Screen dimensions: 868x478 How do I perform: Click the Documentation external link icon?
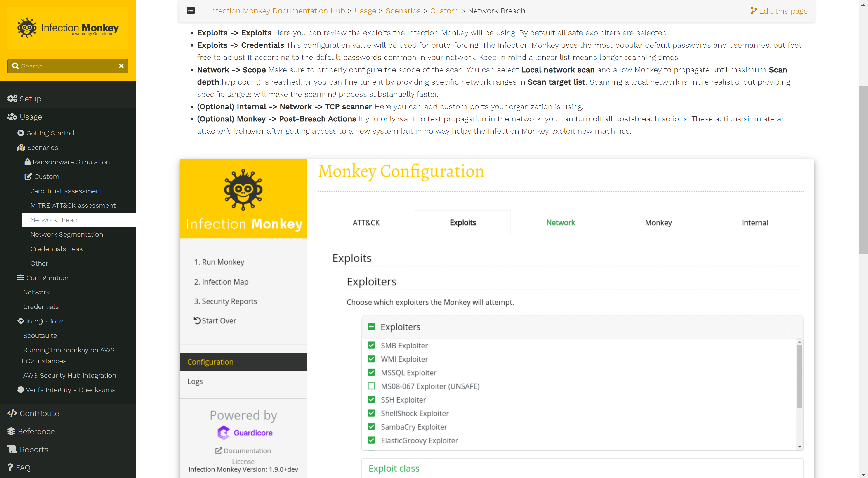click(x=219, y=451)
